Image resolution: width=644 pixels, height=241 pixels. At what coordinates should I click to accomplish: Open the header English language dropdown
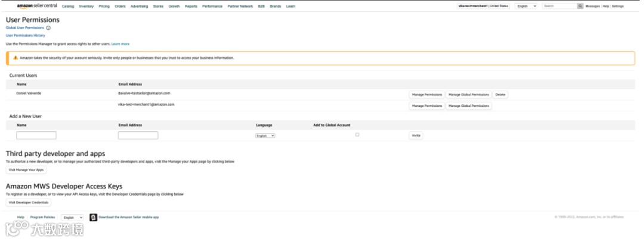coord(526,6)
